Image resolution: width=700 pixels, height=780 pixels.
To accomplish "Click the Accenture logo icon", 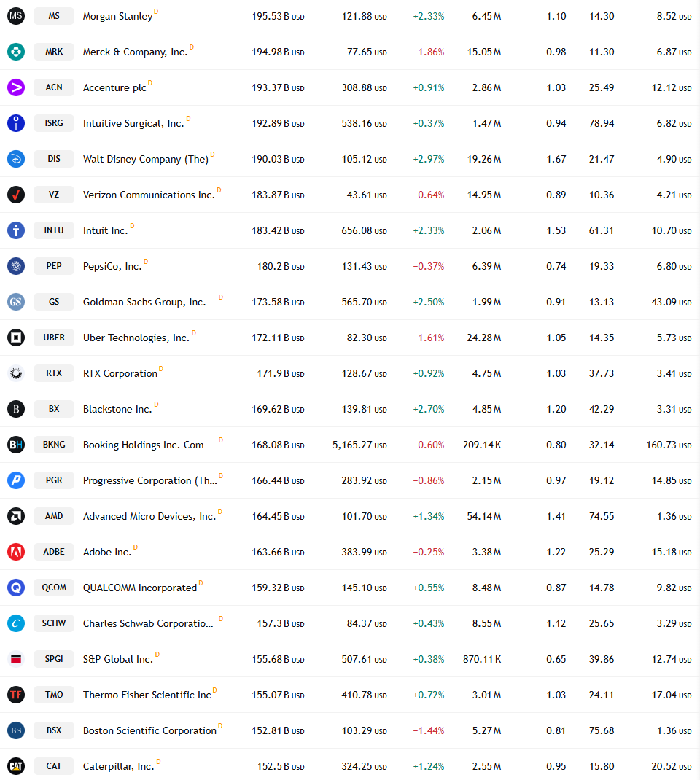I will [x=16, y=87].
